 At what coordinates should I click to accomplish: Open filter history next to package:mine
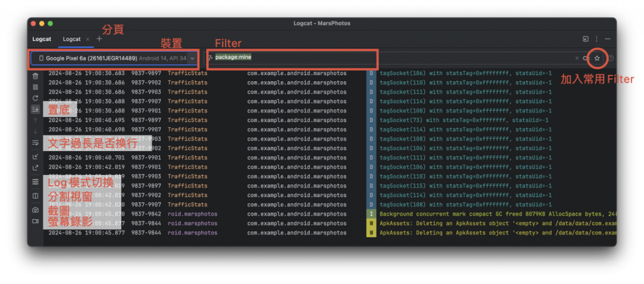211,58
